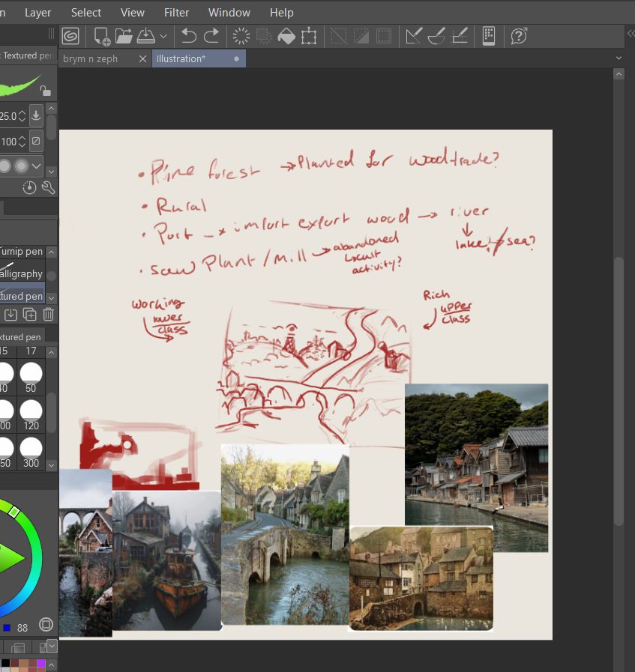Delete current sub tool via trash icon

(48, 315)
